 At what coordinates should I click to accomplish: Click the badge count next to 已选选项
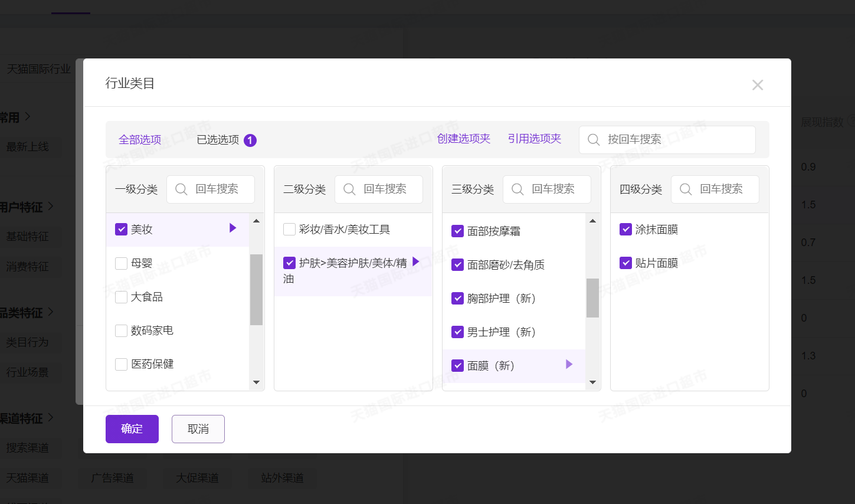coord(250,140)
